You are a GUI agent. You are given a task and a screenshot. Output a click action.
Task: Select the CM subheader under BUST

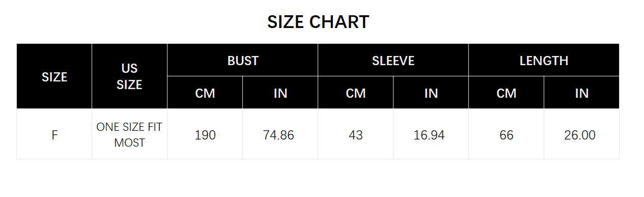point(205,93)
